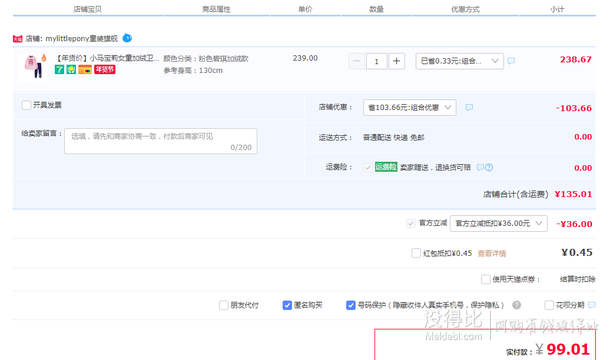This screenshot has height=360, width=610.
Task: Click the quantity input field showing 1
Action: [377, 61]
